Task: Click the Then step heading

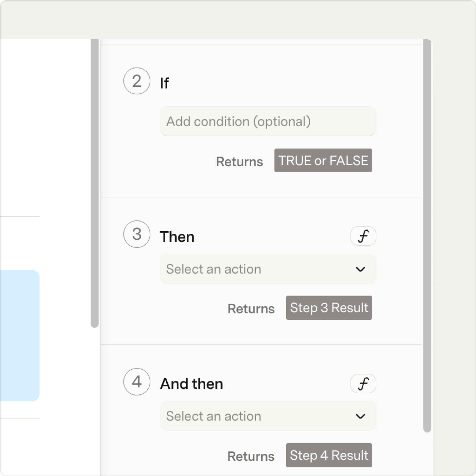Action: pos(177,237)
